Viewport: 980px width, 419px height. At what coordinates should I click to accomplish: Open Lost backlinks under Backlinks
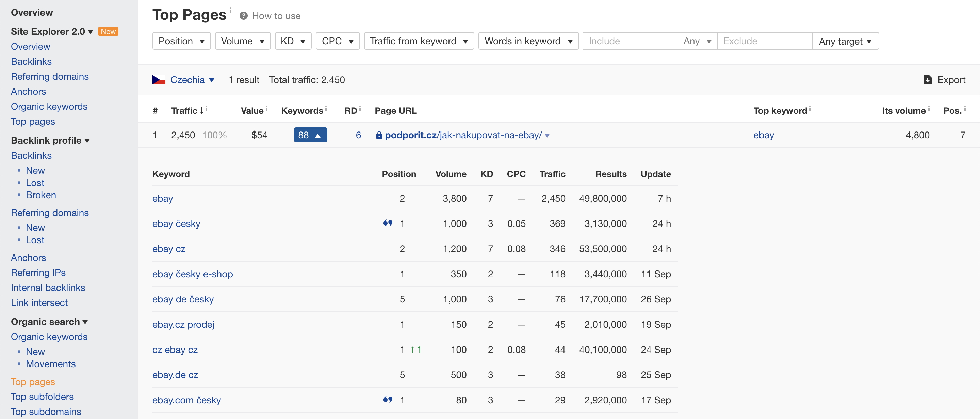click(x=35, y=183)
